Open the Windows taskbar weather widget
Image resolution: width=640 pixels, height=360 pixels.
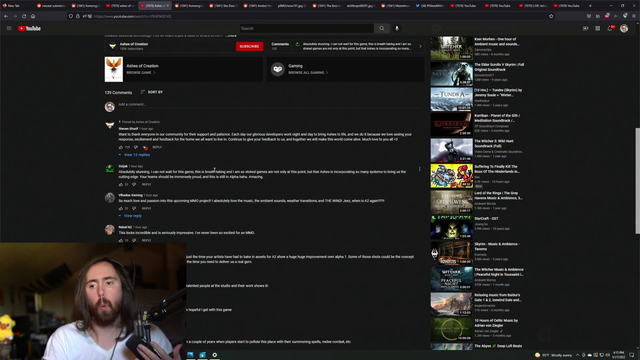[553, 355]
